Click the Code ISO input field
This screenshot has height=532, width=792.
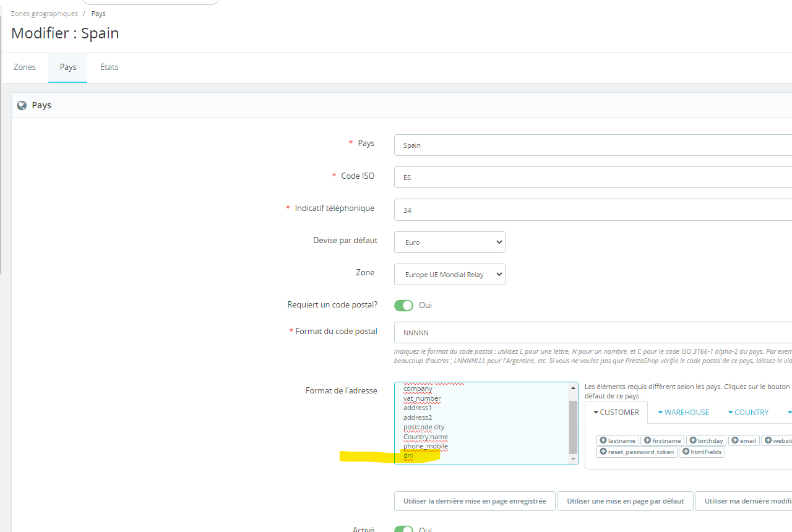click(593, 177)
